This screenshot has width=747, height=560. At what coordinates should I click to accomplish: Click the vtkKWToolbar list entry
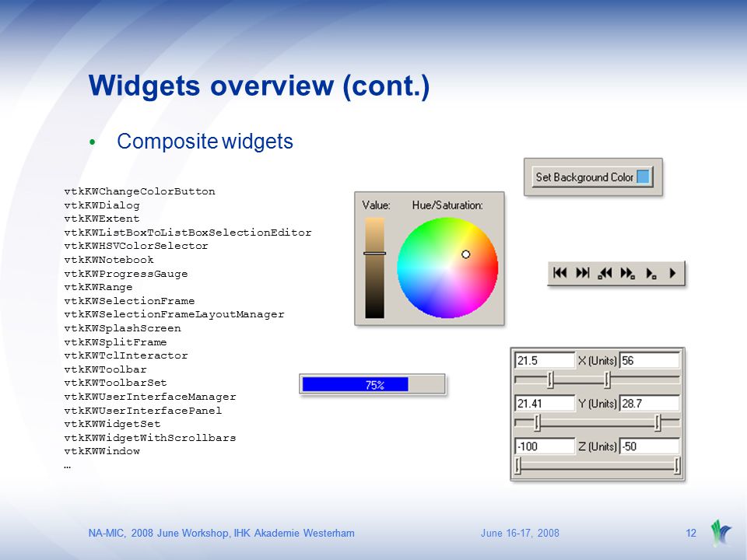[x=105, y=369]
